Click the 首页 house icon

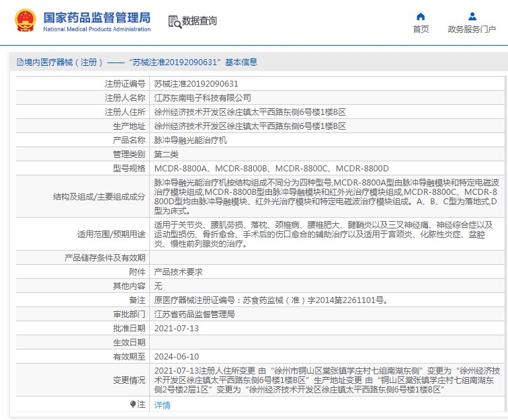pyautogui.click(x=421, y=16)
